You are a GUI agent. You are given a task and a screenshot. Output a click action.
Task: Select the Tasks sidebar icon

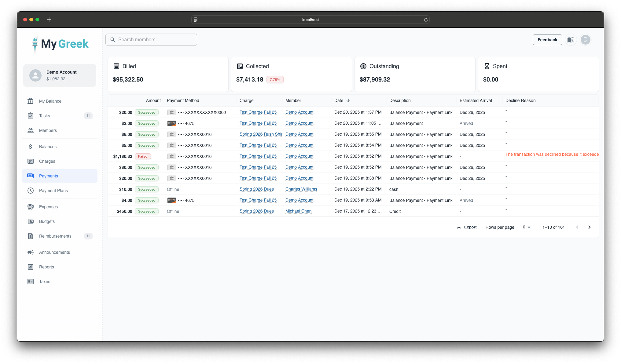[x=31, y=116]
